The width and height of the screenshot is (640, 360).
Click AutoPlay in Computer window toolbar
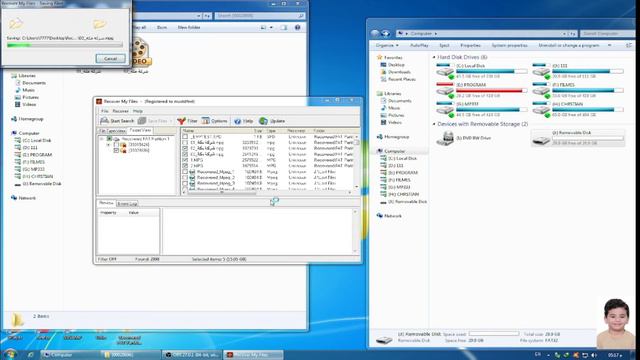click(419, 45)
